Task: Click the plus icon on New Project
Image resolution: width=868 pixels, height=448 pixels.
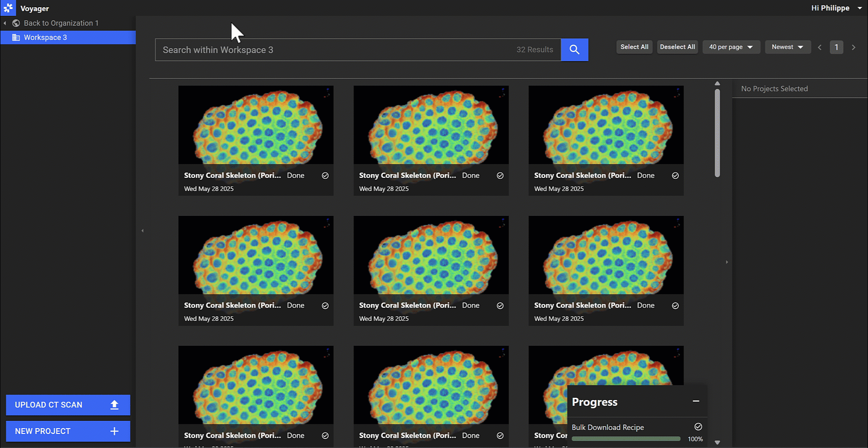Action: 114,431
